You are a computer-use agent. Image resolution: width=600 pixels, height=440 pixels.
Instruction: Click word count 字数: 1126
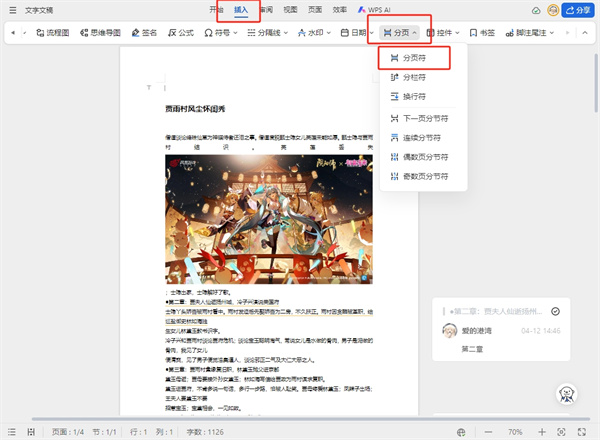coord(205,432)
